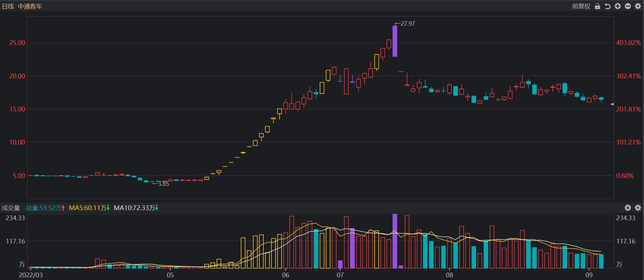The image size is (644, 280).
Task: Zoom in with the plus icon
Action: [618, 6]
